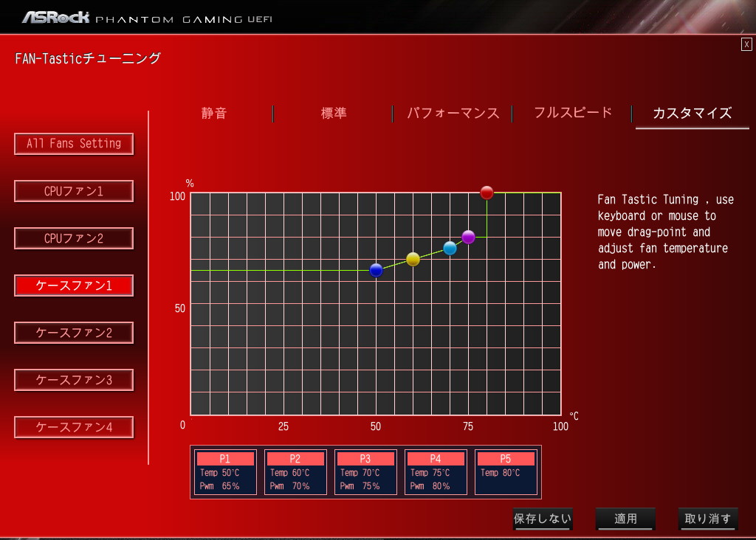Switch to パフォーマンス fan mode tab

coord(453,113)
